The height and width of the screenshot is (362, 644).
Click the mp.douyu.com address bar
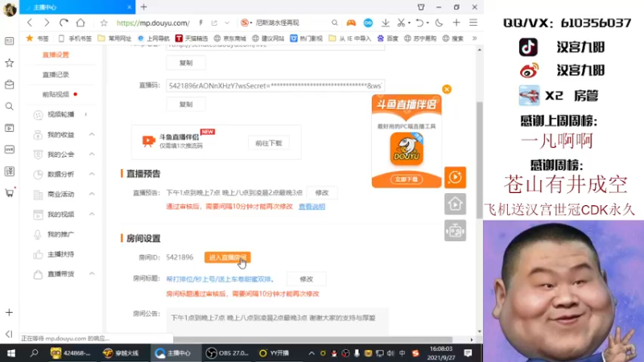coord(153,23)
